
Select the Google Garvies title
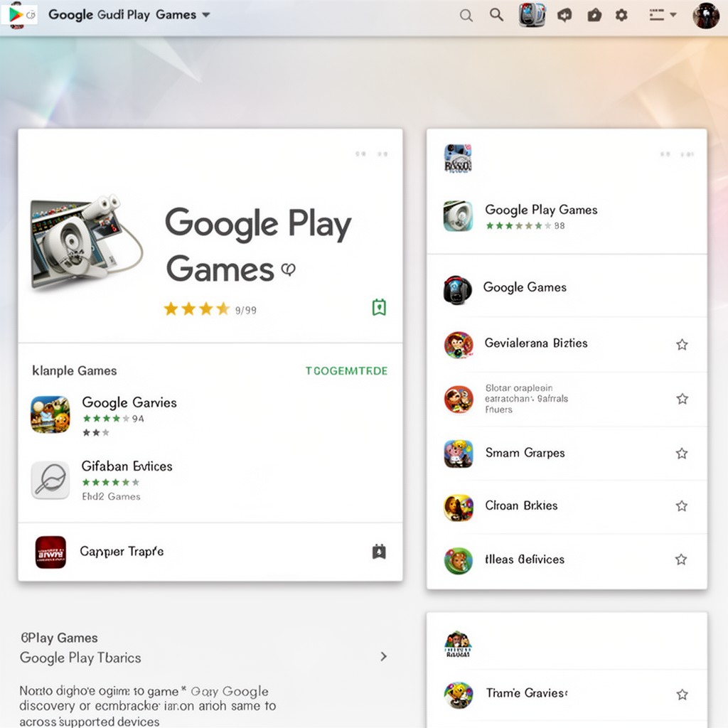[129, 402]
